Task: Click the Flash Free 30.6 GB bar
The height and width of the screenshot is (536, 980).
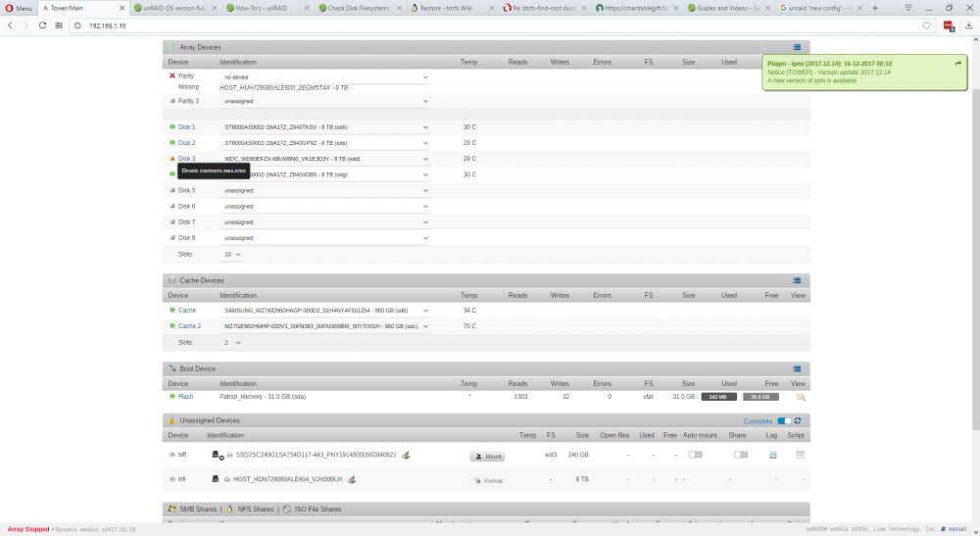Action: (x=760, y=397)
